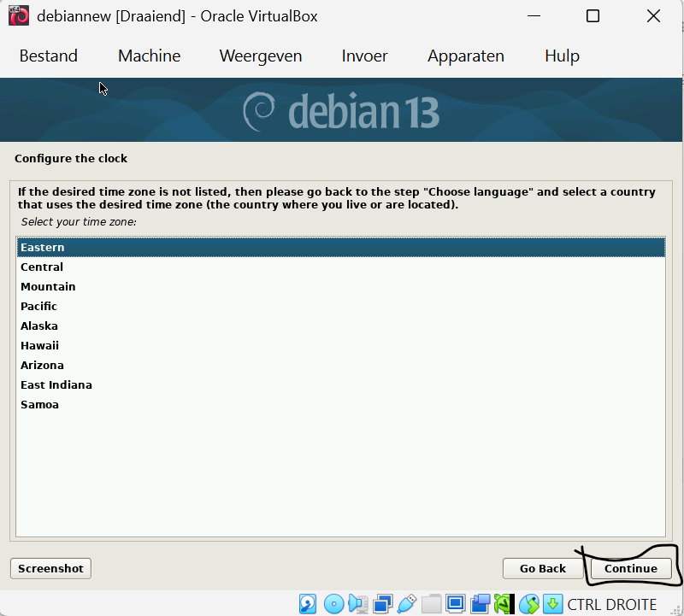Click the optical disc status icon
The image size is (684, 616).
pos(334,604)
